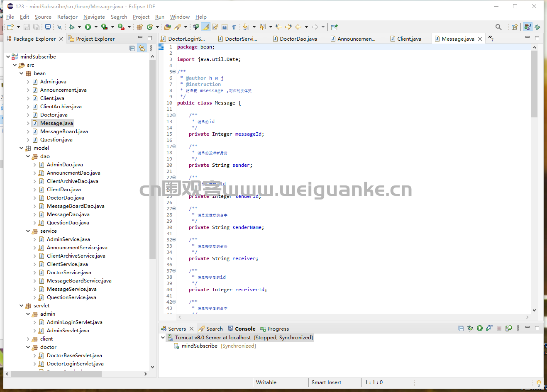This screenshot has height=392, width=547.
Task: Click the Publish to server icon
Action: (508, 328)
